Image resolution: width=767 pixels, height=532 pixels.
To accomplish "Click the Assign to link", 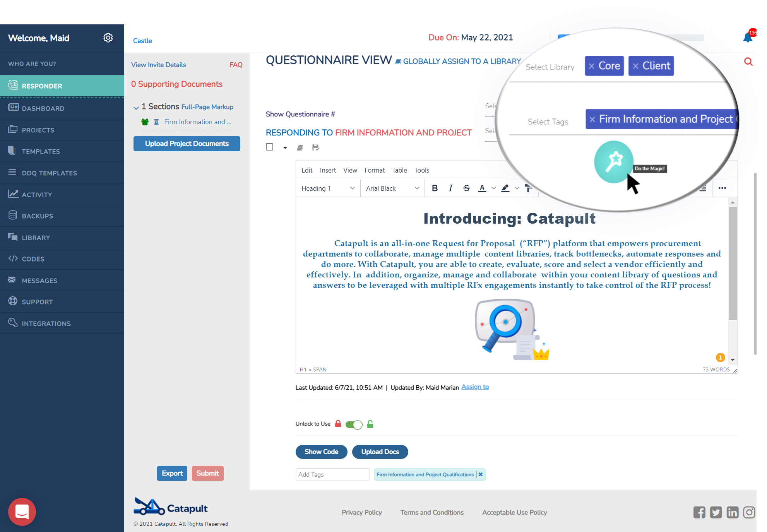I will tap(475, 387).
